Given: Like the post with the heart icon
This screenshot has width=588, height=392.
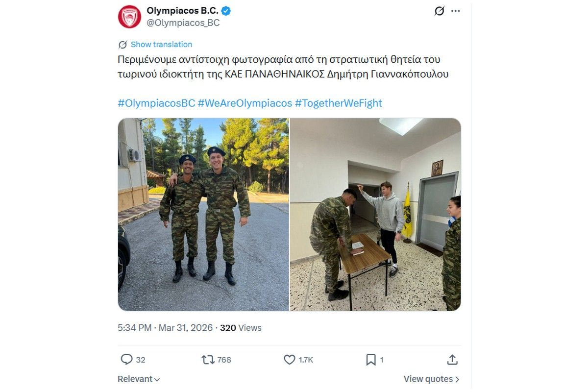Looking at the screenshot, I should point(290,360).
